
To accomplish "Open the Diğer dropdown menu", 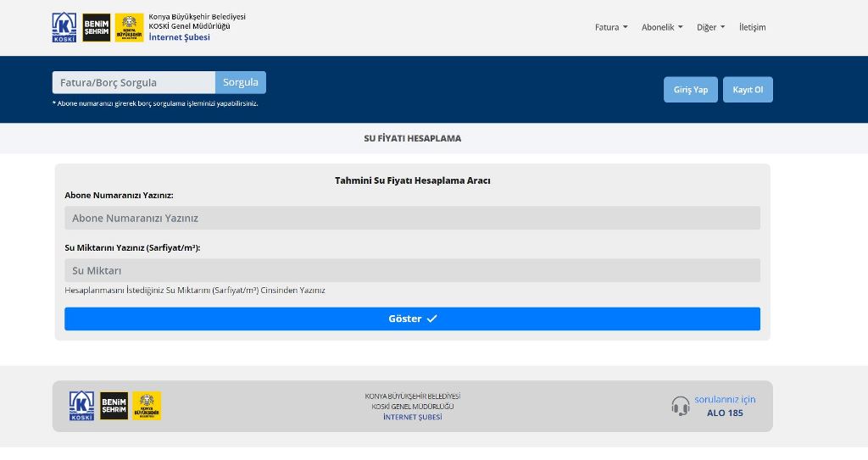I will [x=710, y=27].
